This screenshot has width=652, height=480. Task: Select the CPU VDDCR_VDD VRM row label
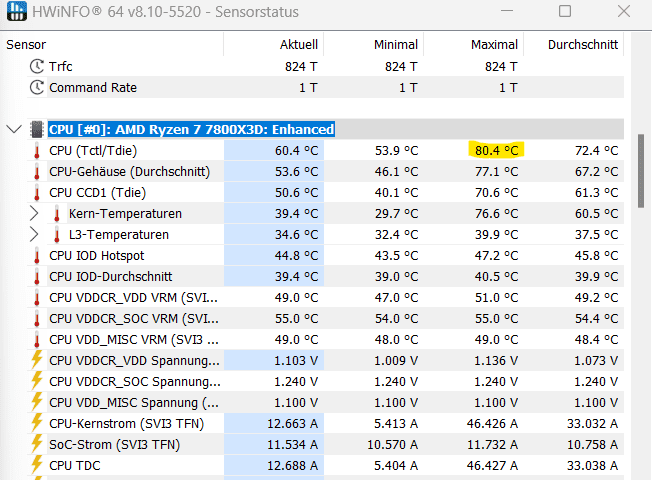(133, 297)
